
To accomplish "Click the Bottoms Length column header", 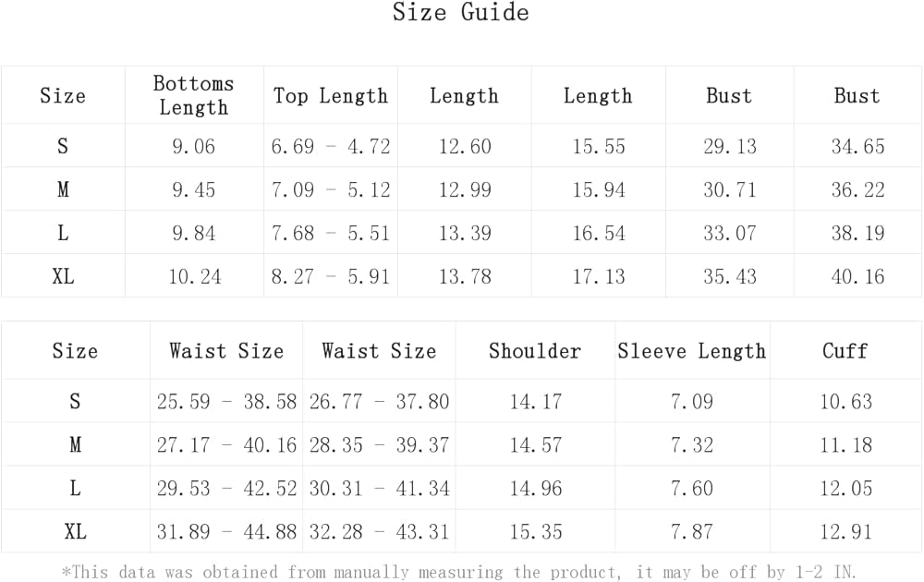I will pyautogui.click(x=193, y=95).
